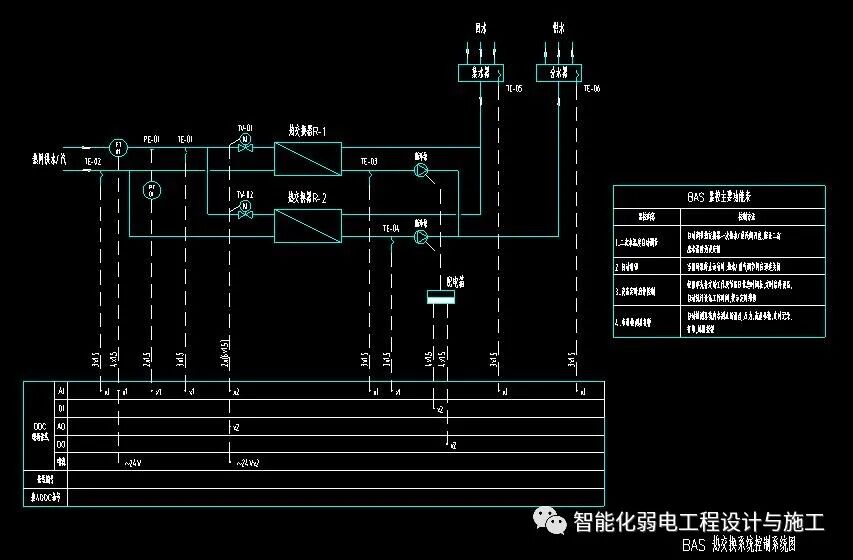Click the 配电箱 distribution box symbol

coord(441,297)
